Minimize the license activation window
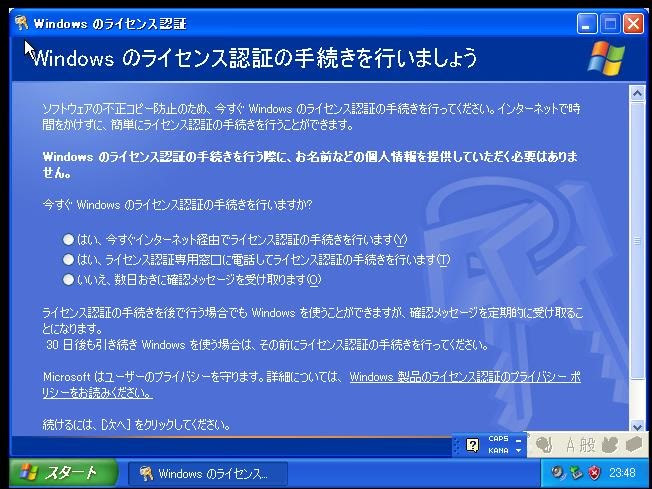The width and height of the screenshot is (652, 489). coord(587,24)
